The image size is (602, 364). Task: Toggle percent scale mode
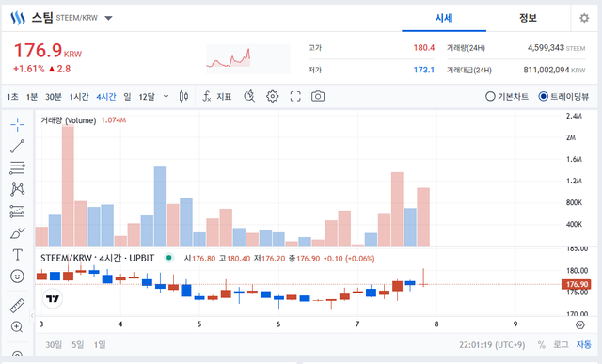[542, 345]
